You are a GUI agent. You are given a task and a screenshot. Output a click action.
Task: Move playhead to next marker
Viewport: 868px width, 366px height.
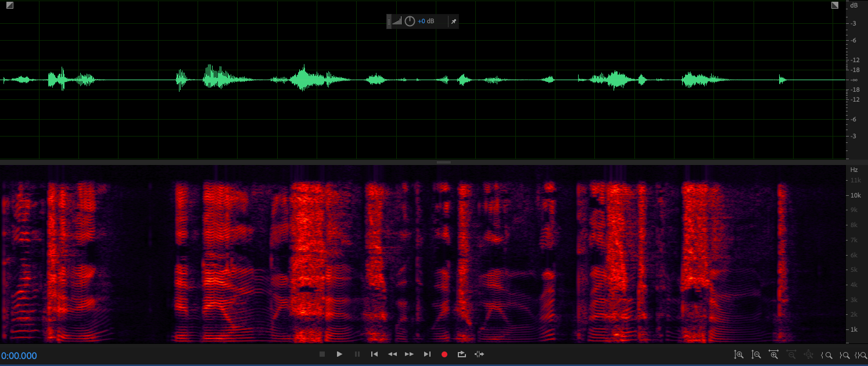[x=427, y=354]
